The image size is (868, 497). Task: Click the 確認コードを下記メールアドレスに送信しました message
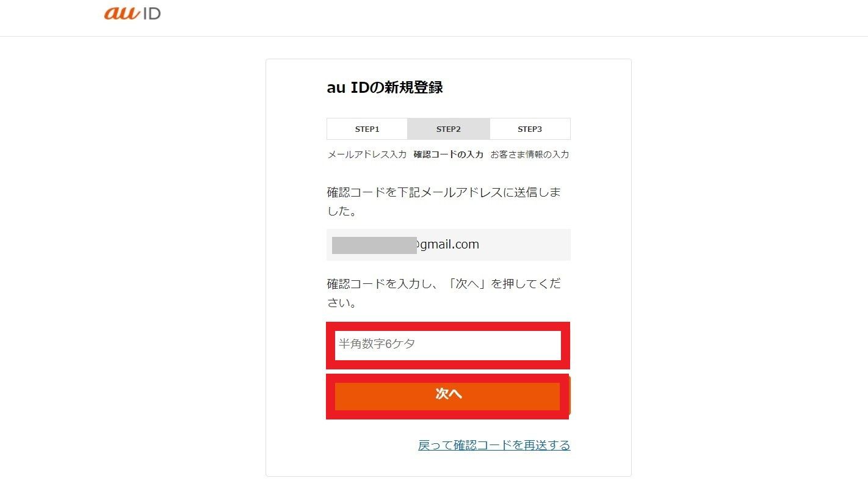coord(444,202)
